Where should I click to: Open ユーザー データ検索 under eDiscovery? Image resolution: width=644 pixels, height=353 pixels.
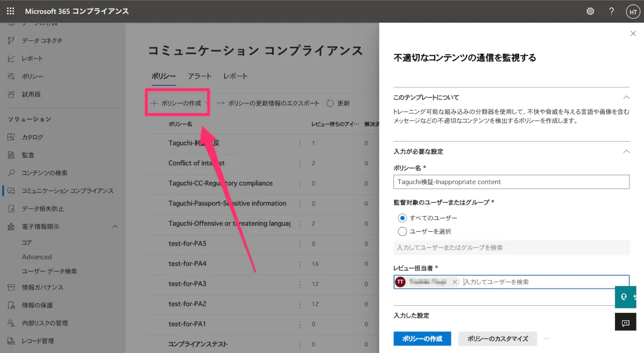click(49, 271)
